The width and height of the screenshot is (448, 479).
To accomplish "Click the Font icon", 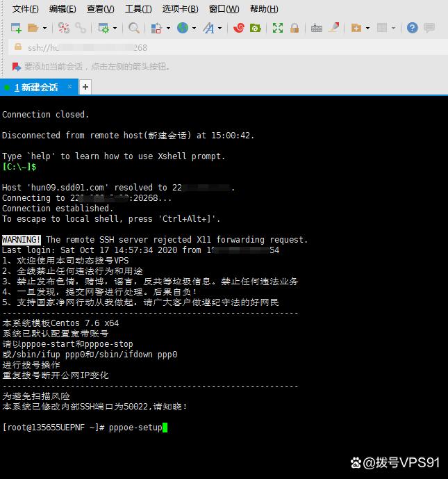I will 209,28.
